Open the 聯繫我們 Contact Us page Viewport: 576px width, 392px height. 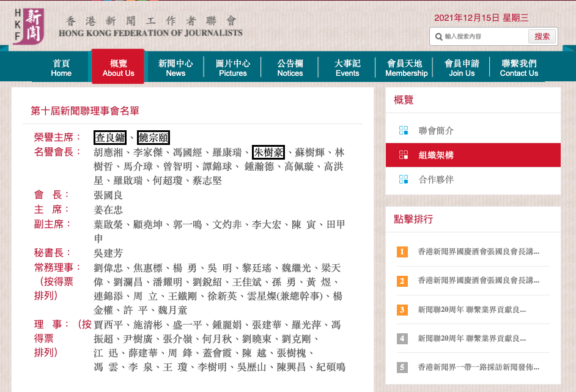[x=519, y=68]
